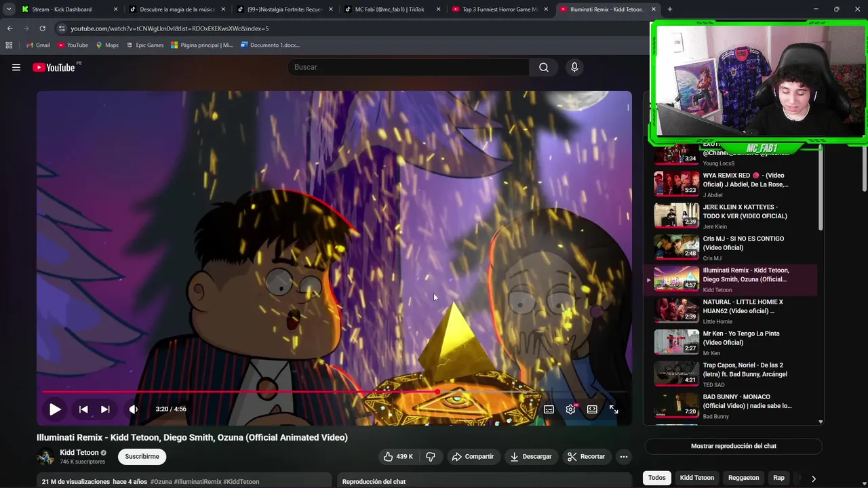Image resolution: width=868 pixels, height=488 pixels.
Task: Open Kidd Tetoon channel avatar
Action: click(45, 457)
